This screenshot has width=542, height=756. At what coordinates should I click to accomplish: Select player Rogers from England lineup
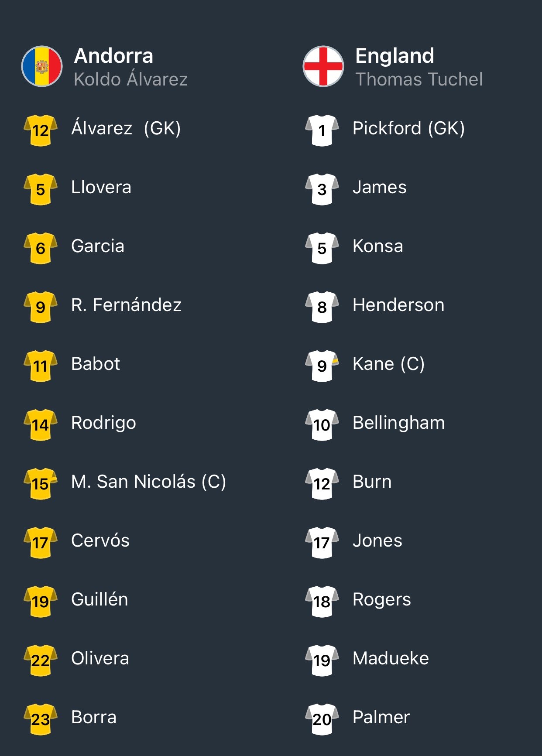point(382,600)
